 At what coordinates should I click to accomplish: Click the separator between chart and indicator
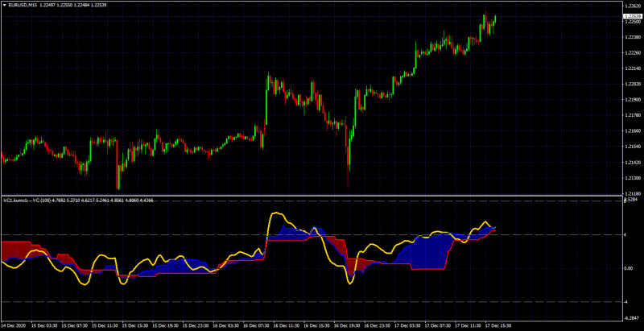[312, 195]
